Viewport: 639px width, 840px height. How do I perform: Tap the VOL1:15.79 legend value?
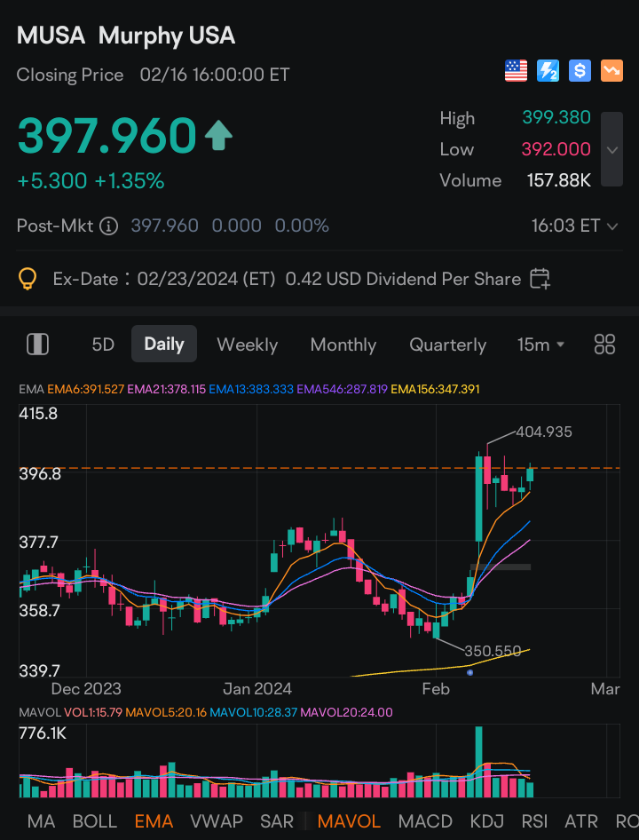93,712
